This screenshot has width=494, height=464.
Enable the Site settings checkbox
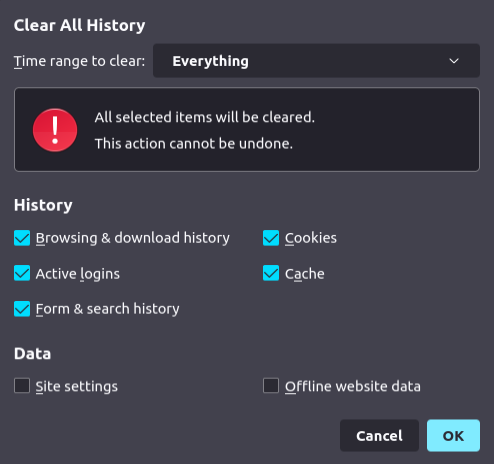(22, 386)
